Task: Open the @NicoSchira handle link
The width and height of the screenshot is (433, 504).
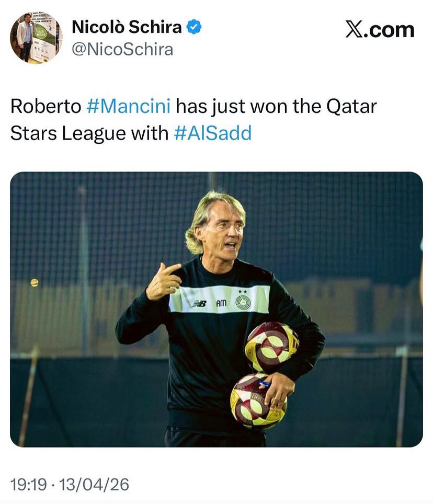Action: (x=122, y=50)
